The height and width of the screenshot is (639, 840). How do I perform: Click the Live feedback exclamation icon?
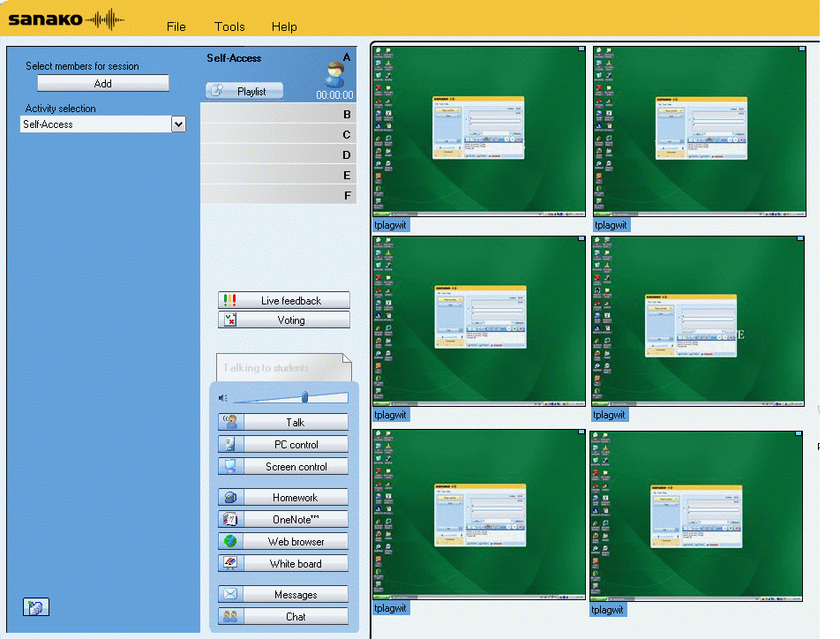(x=230, y=301)
